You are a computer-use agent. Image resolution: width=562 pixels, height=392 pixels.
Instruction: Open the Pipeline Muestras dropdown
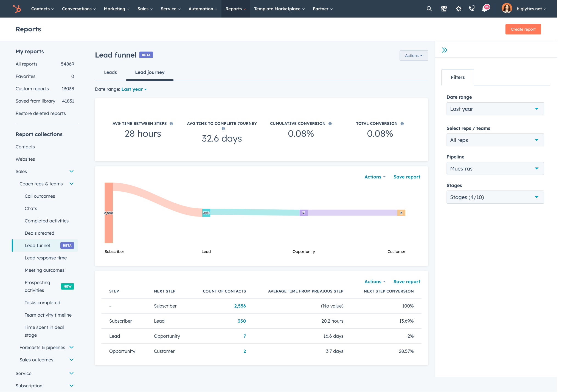click(494, 169)
